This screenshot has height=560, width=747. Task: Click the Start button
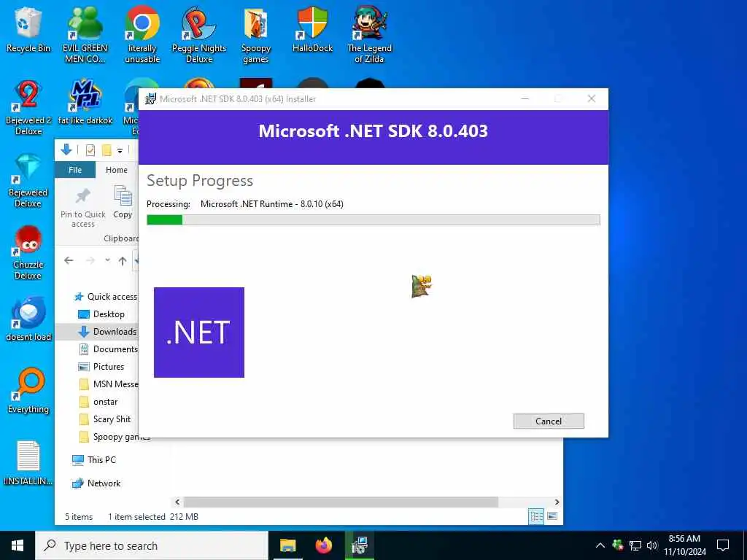pyautogui.click(x=18, y=545)
